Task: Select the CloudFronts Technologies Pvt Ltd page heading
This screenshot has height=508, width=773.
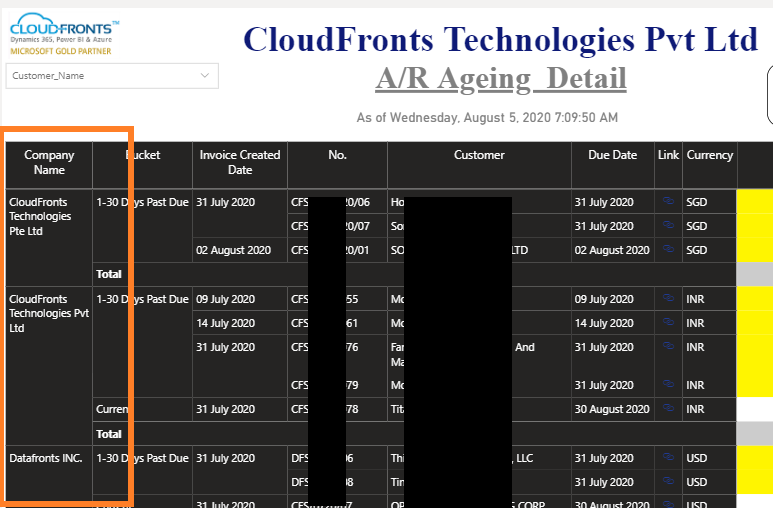Action: [500, 39]
